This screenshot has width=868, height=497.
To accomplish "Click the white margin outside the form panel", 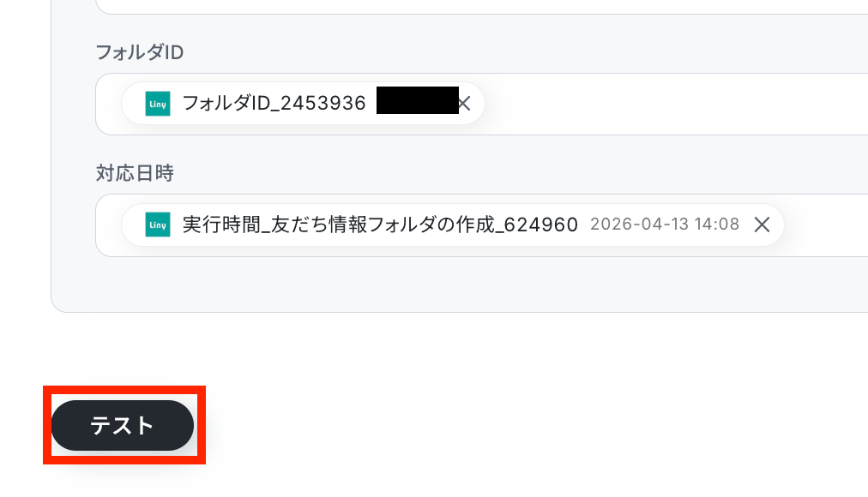I will (25, 166).
